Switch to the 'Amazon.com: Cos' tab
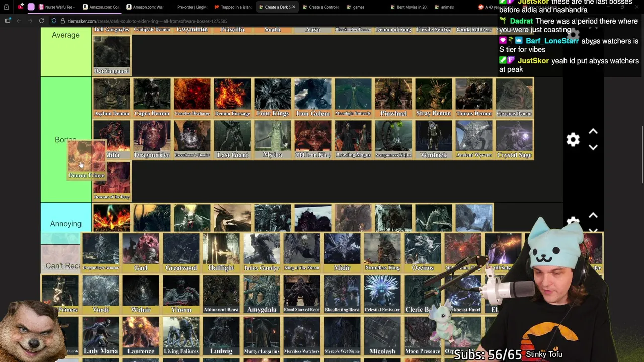 click(101, 7)
